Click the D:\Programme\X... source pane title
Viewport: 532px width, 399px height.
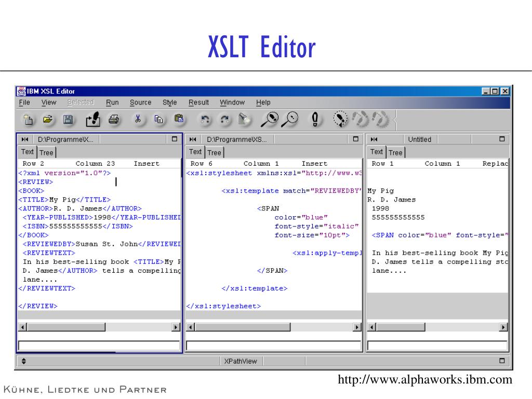[x=65, y=139]
